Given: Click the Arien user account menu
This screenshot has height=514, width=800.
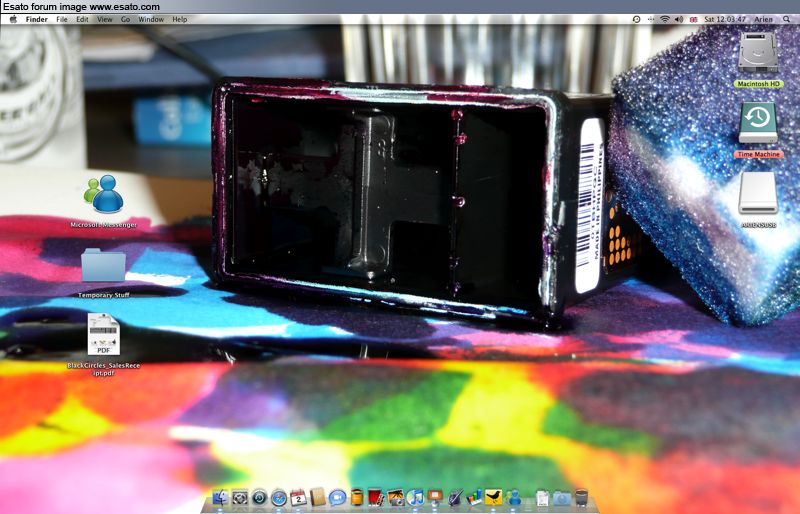Looking at the screenshot, I should coord(762,19).
